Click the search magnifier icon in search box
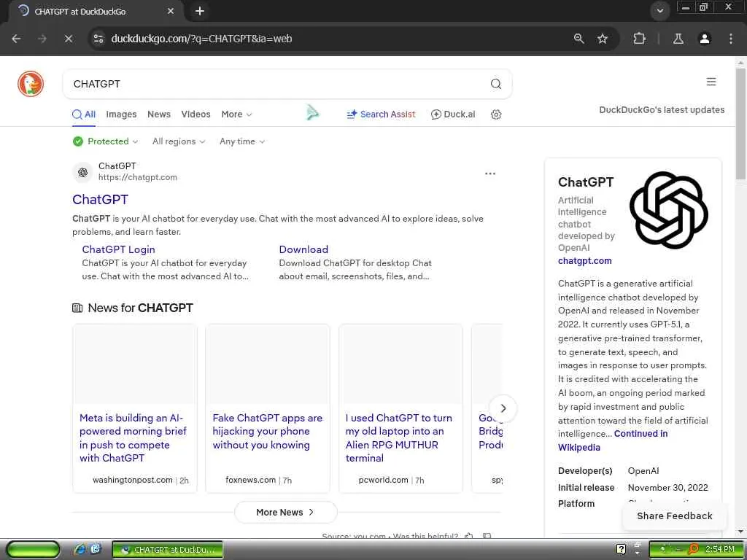Viewport: 747px width, 560px height. coord(496,84)
